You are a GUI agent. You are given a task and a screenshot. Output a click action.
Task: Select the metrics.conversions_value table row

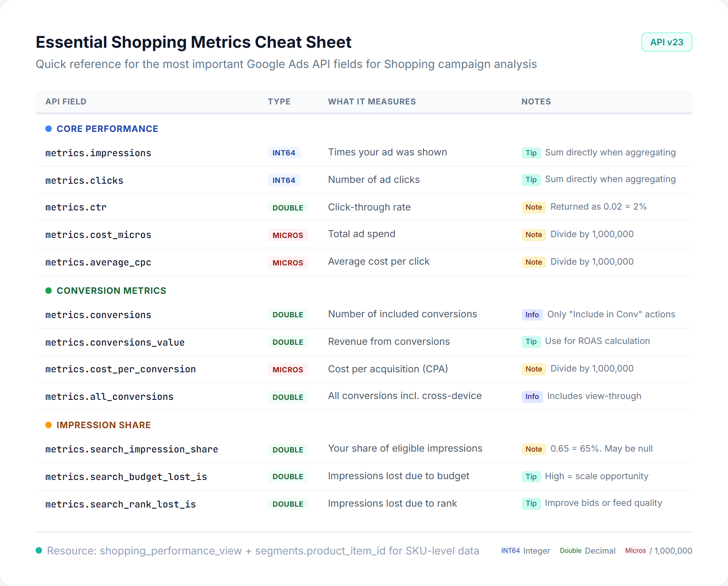pyautogui.click(x=364, y=342)
